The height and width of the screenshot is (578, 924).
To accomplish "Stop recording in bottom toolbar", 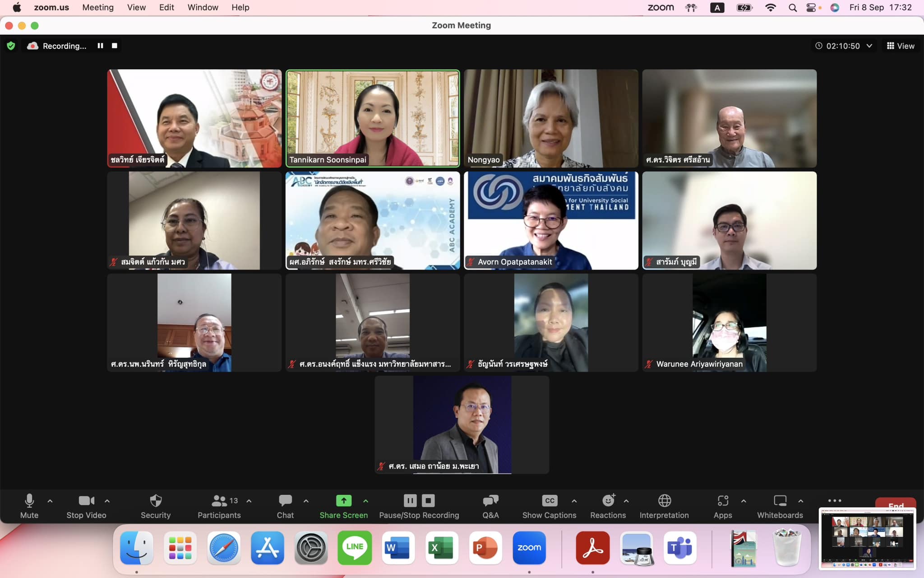I will coord(428,500).
